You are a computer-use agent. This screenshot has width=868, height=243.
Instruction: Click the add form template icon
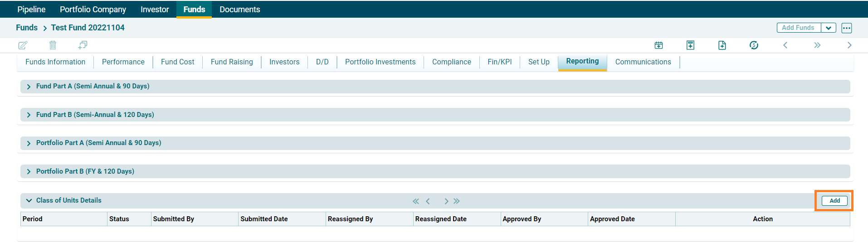(x=690, y=45)
